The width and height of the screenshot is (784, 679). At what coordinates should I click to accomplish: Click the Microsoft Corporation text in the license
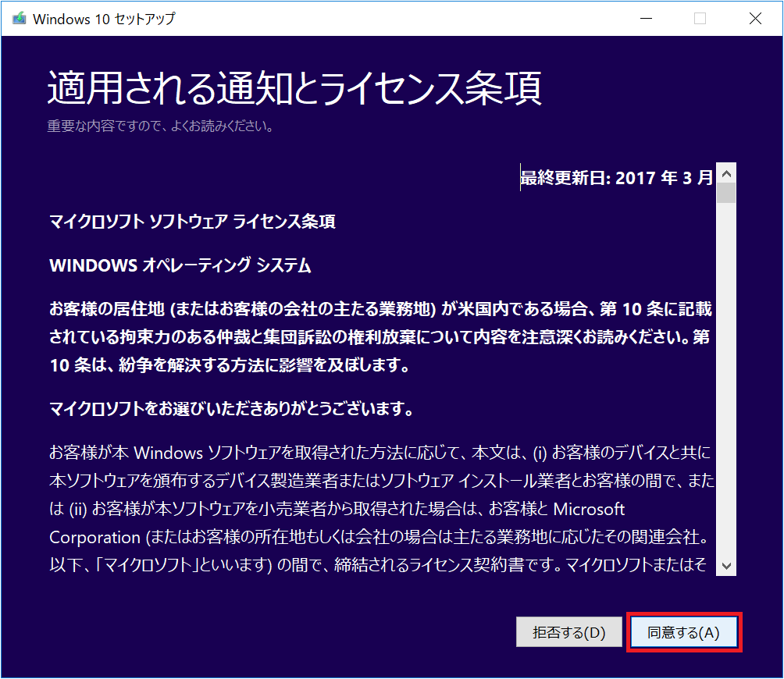point(588,510)
